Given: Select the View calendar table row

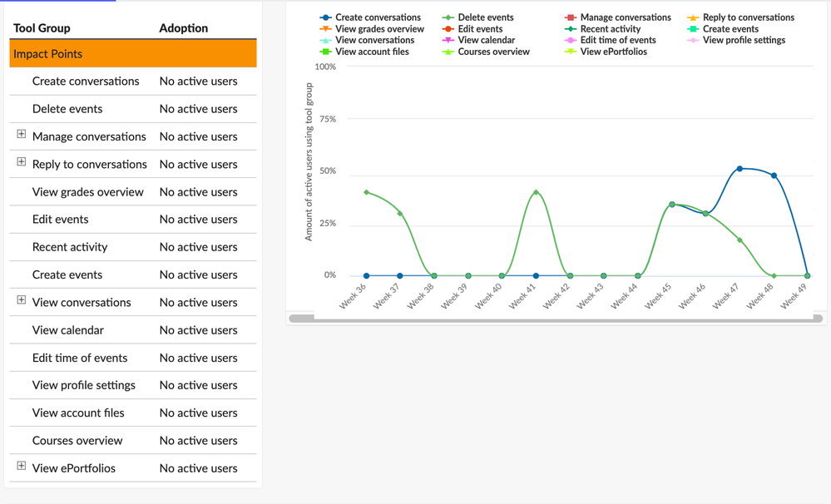Looking at the screenshot, I should click(133, 329).
